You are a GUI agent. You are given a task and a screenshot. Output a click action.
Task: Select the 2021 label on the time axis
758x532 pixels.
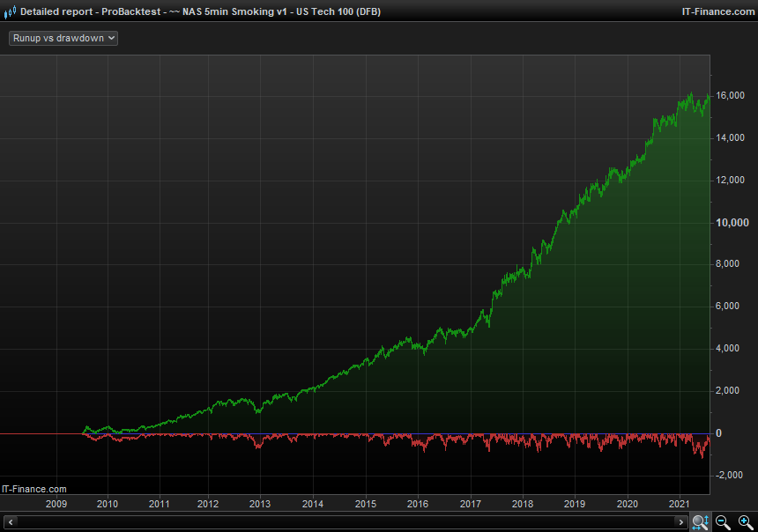point(679,504)
